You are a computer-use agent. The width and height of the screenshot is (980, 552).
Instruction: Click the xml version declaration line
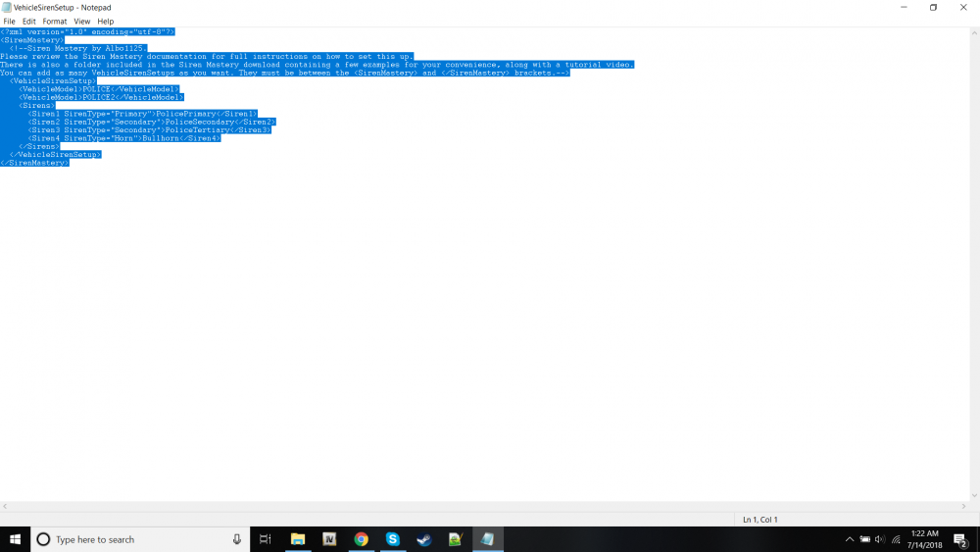(x=87, y=32)
